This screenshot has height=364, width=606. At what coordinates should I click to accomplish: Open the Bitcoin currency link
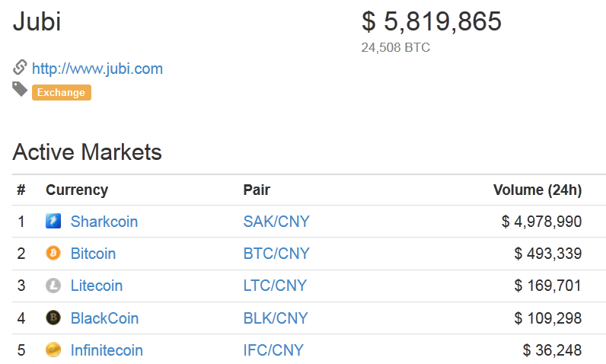[x=93, y=254]
